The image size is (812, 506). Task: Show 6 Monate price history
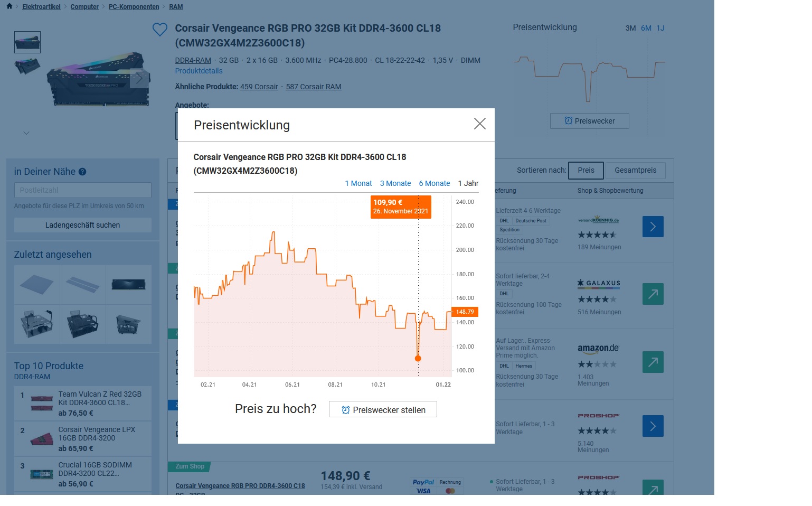434,183
